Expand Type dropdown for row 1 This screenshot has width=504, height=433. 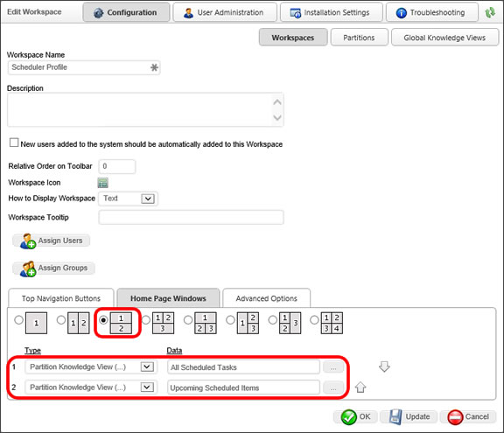point(147,367)
